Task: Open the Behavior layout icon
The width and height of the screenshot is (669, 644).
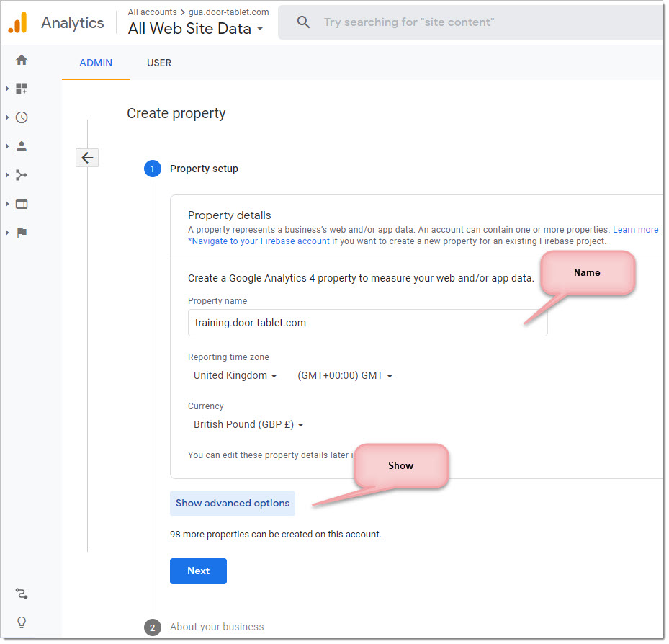Action: [x=22, y=205]
